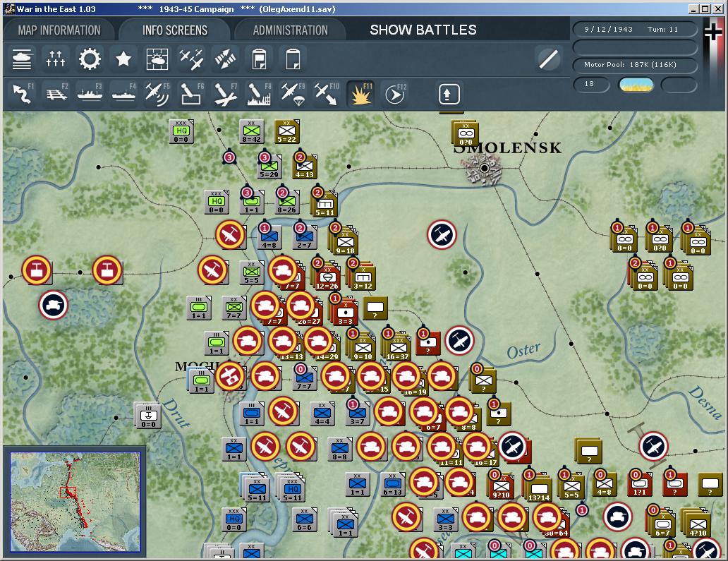Click the two-aircraft air doctrine icon
This screenshot has width=728, height=561.
pos(191,59)
